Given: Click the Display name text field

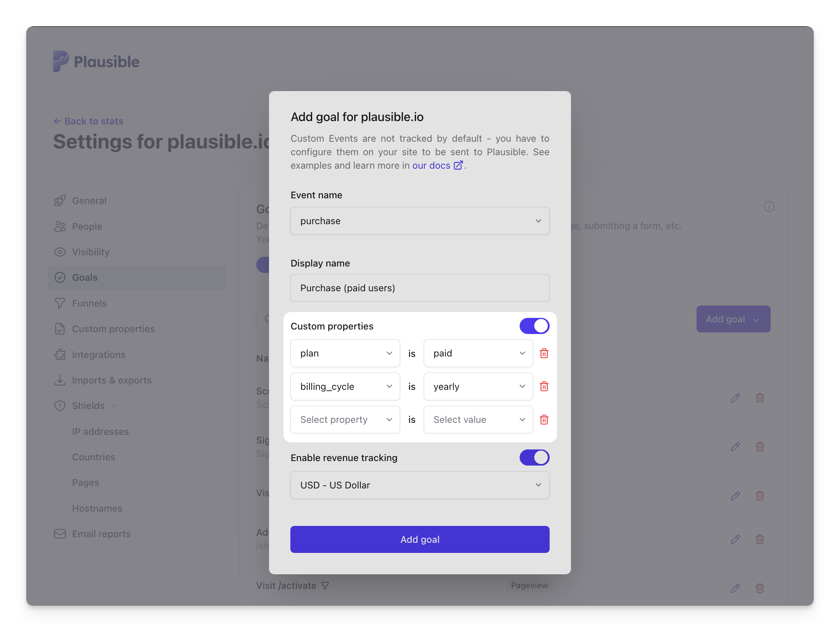Looking at the screenshot, I should point(420,288).
